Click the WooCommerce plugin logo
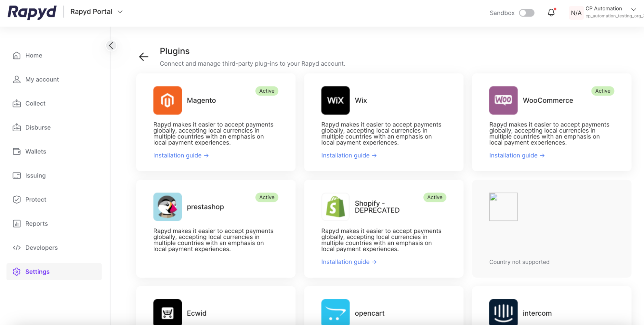Viewport: 644px width, 325px height. tap(503, 100)
